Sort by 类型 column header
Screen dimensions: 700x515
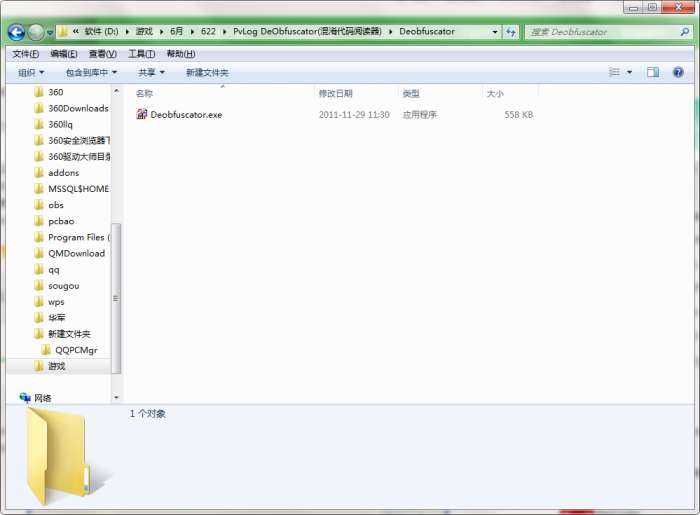pyautogui.click(x=411, y=93)
